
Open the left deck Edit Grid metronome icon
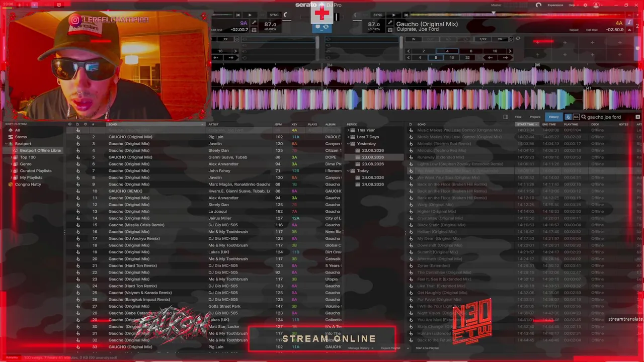pyautogui.click(x=254, y=30)
